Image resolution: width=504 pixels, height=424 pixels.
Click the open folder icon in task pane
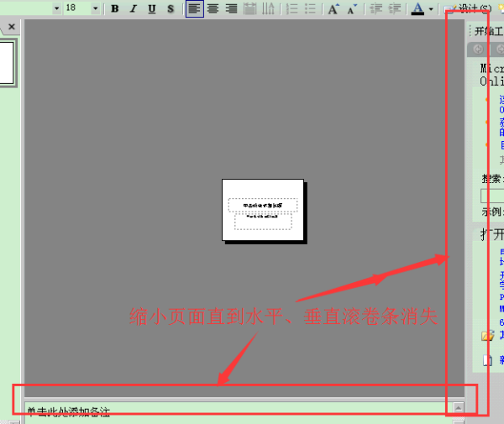tap(487, 336)
